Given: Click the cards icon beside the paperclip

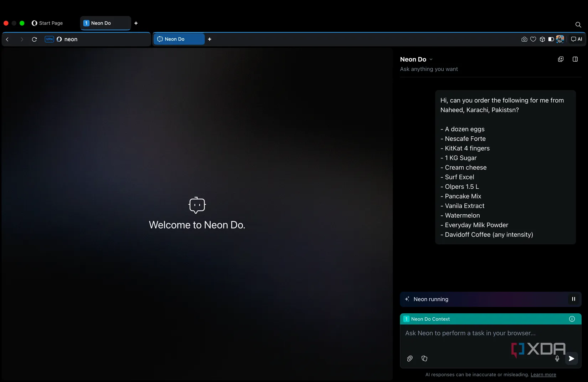Looking at the screenshot, I should click(424, 359).
